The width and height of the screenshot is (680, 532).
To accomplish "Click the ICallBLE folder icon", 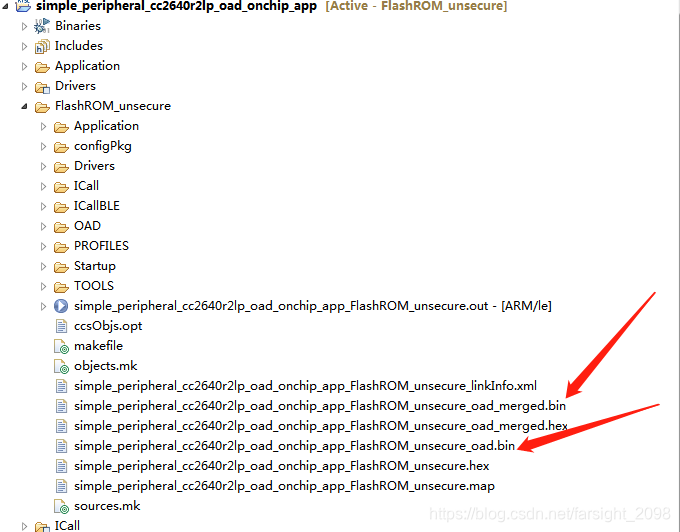I will pos(61,207).
